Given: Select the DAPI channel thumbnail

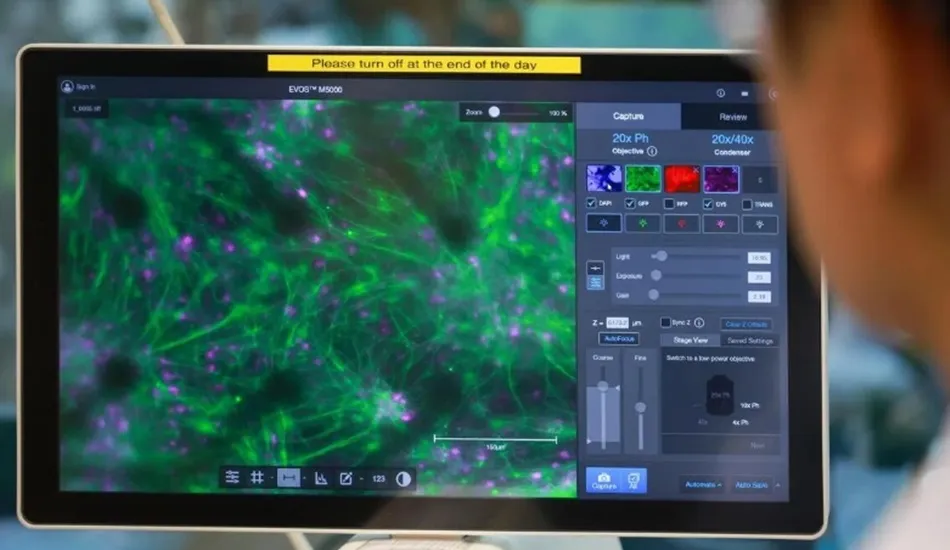Looking at the screenshot, I should pos(603,178).
